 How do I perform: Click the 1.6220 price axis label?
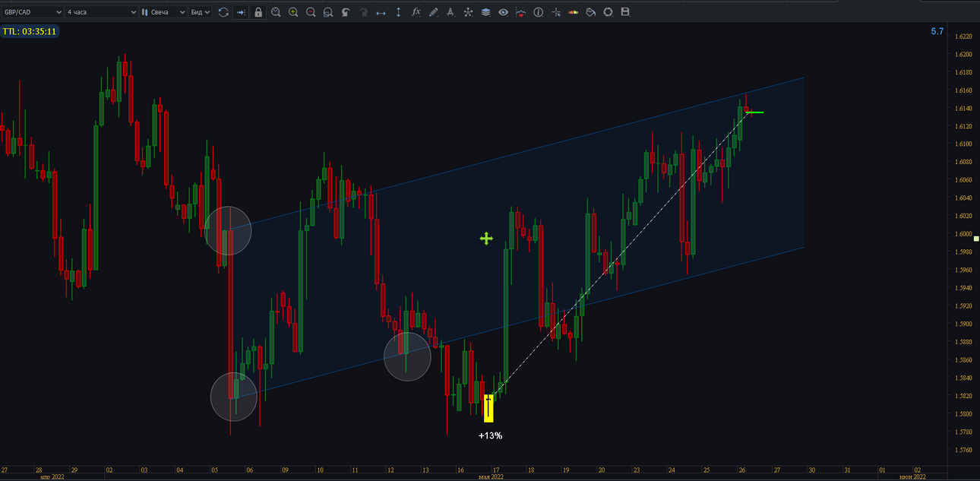click(963, 36)
